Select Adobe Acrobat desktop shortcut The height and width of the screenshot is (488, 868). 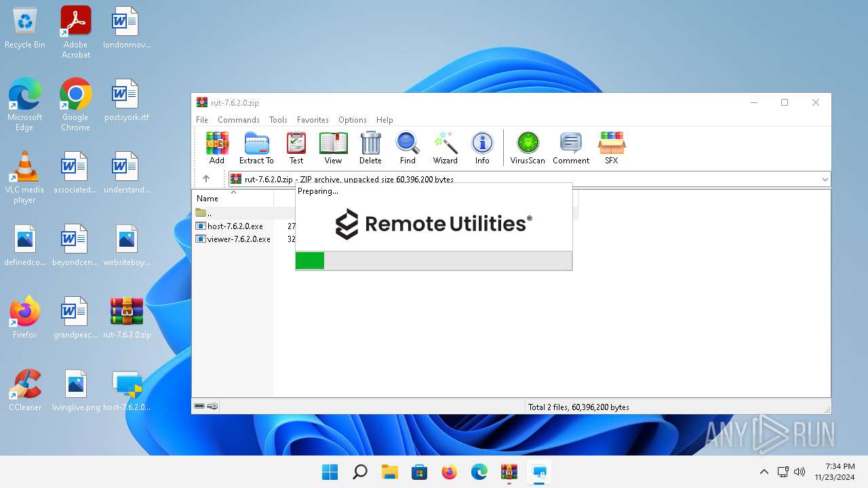pos(76,33)
